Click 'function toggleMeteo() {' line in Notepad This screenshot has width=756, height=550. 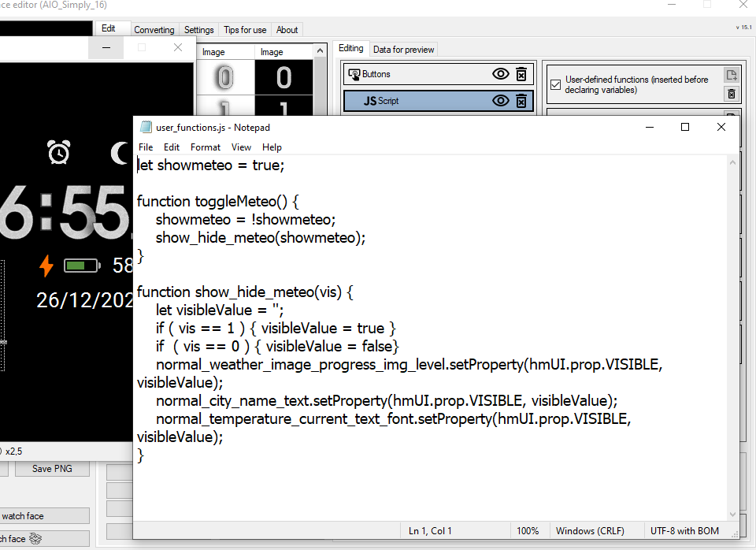(x=218, y=201)
